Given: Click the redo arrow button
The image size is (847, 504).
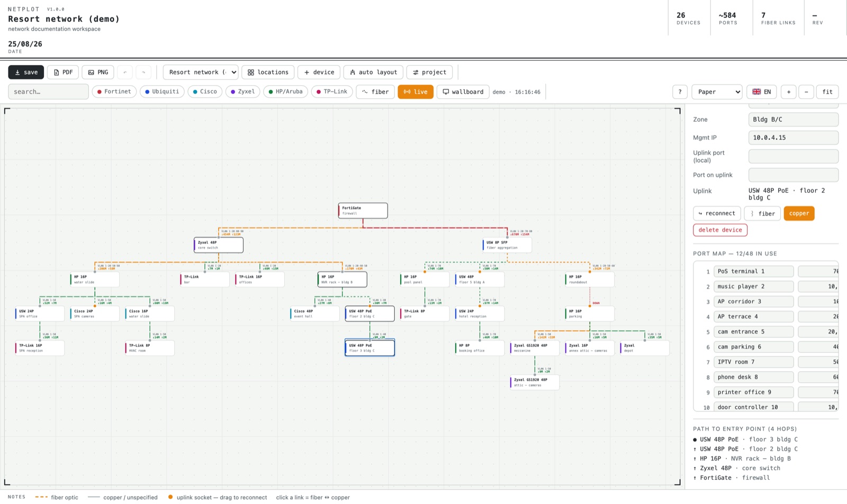Looking at the screenshot, I should tap(143, 72).
